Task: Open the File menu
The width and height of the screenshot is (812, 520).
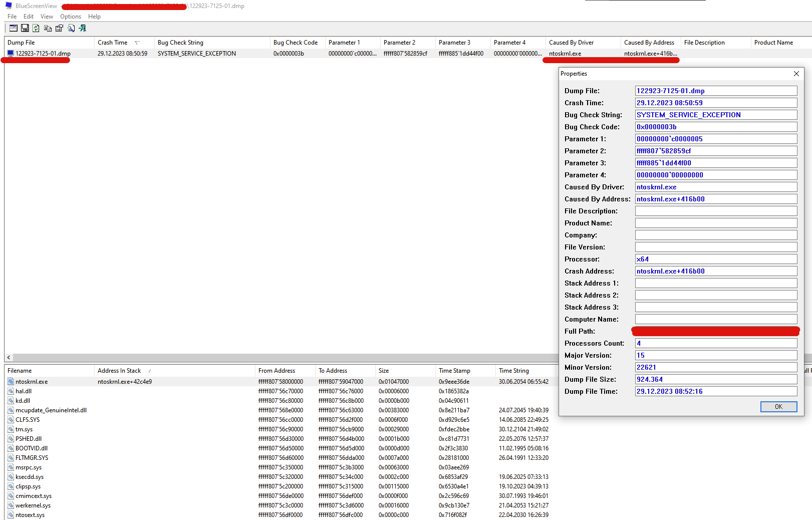Action: [12, 17]
